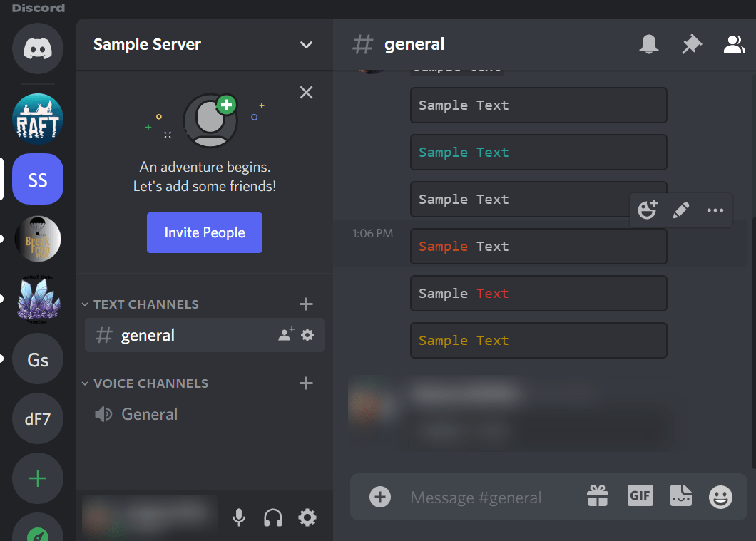Collapse the TEXT CHANNELS category
The image size is (756, 541).
[x=140, y=304]
